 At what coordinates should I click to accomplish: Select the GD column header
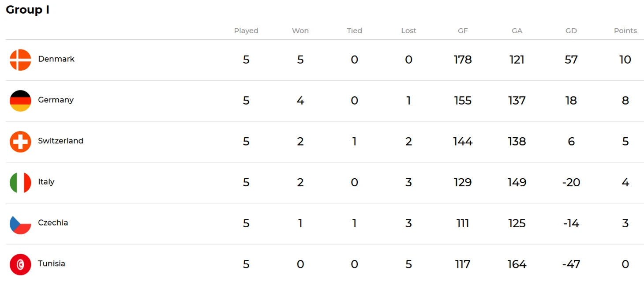(571, 31)
